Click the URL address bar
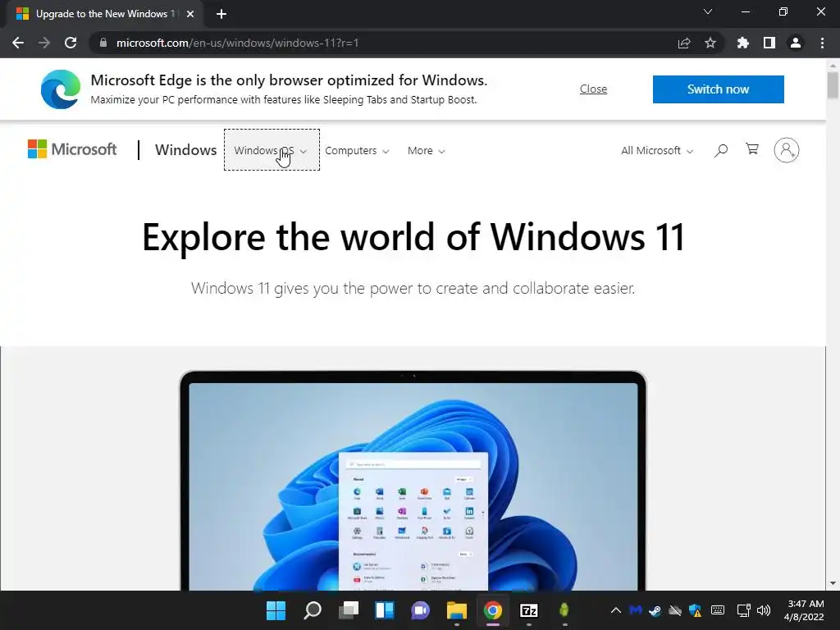Screen dimensions: 840x630 [x=386, y=43]
